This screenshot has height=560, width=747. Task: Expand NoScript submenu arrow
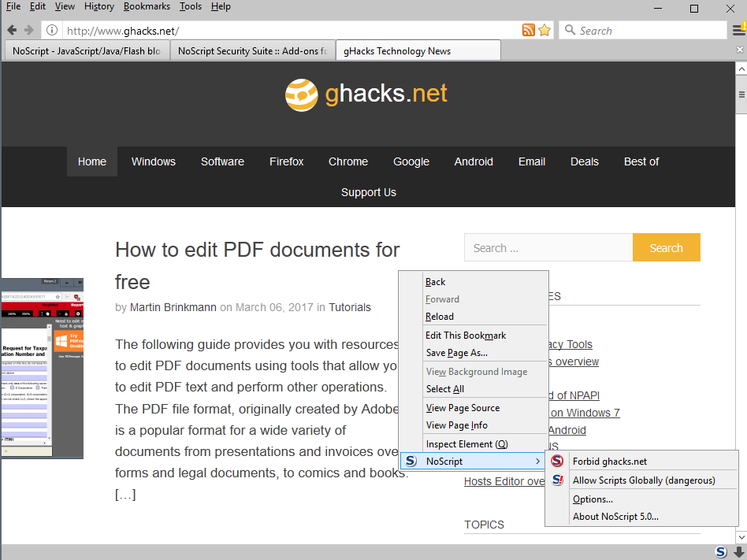click(x=537, y=461)
